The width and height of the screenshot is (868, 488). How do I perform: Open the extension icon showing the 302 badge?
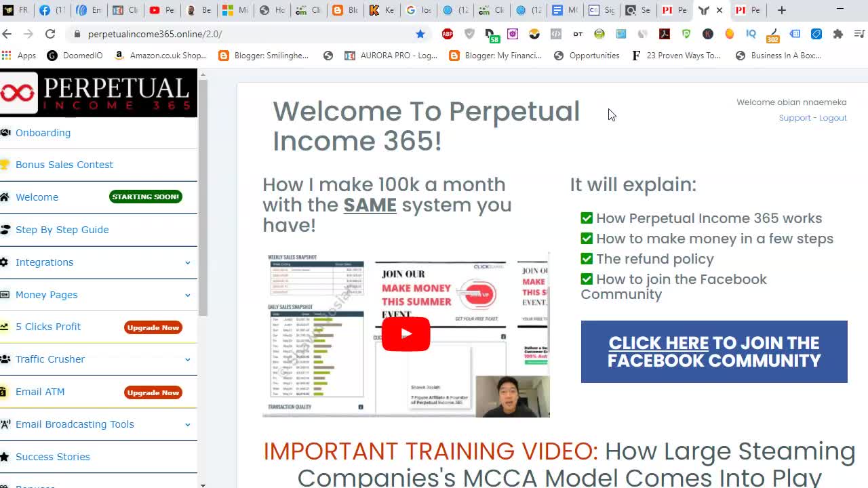(x=772, y=35)
